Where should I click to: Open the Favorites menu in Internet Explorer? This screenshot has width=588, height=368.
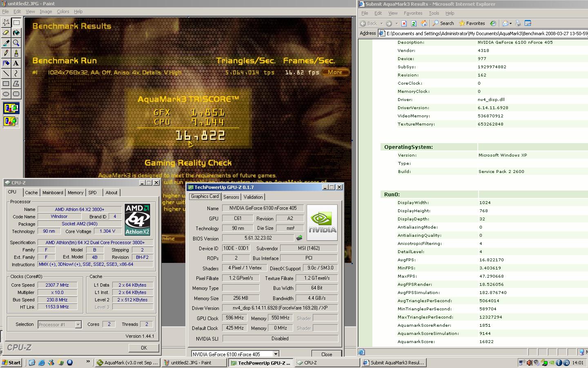[x=413, y=13]
